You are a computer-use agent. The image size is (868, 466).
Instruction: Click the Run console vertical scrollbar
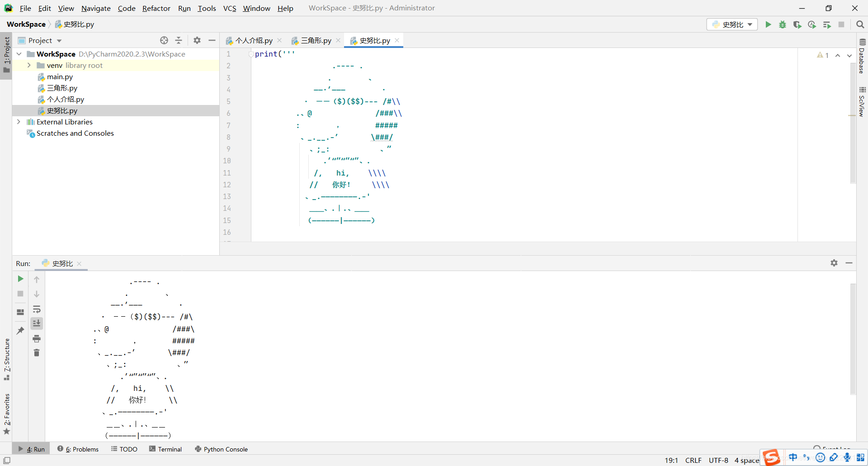853,339
